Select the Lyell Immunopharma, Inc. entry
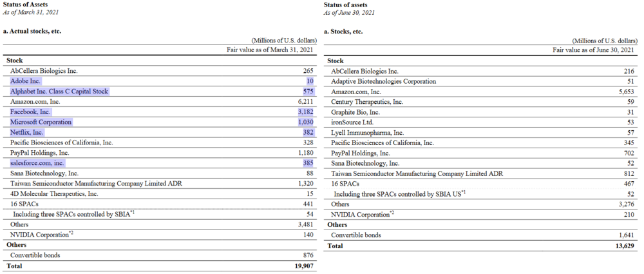Screen dimensions: 644x274 pos(367,132)
